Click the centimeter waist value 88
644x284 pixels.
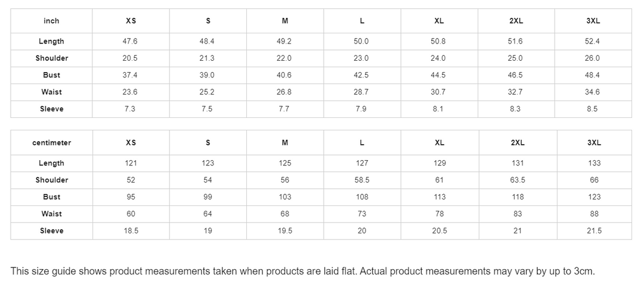[x=594, y=214]
